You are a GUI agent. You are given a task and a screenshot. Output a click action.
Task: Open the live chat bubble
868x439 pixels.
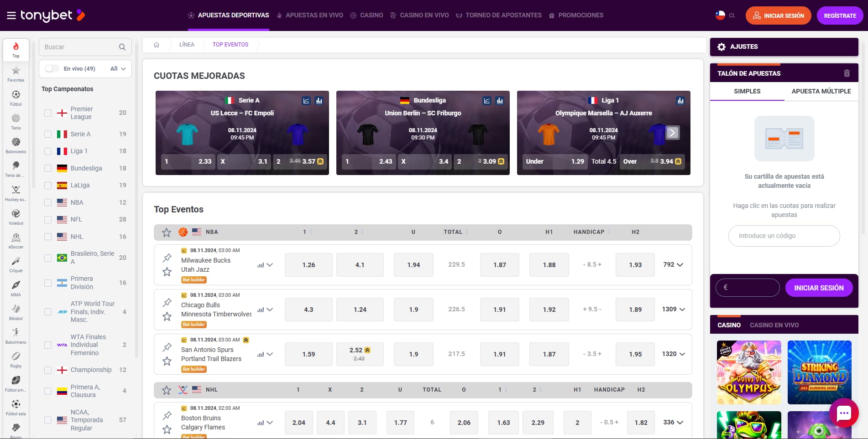[845, 413]
